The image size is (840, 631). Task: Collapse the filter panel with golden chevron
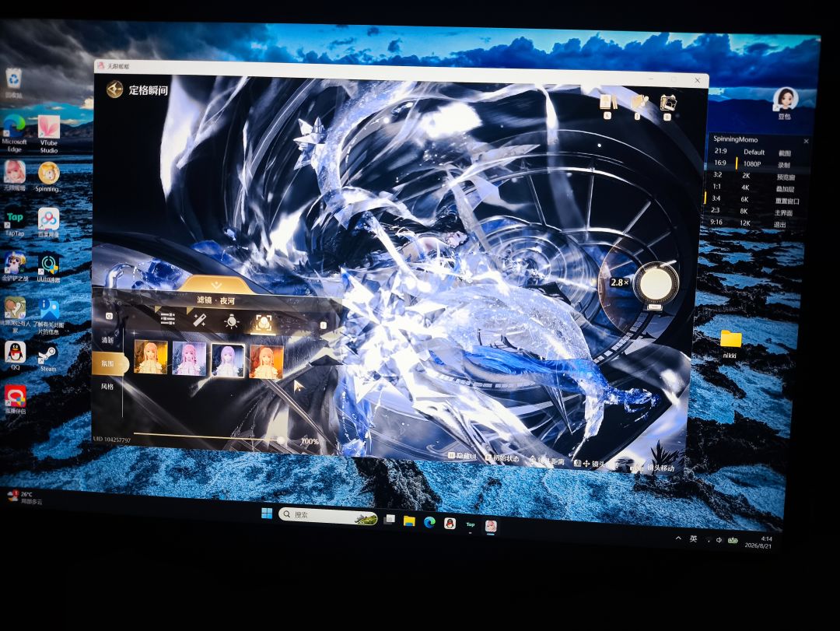[x=216, y=285]
